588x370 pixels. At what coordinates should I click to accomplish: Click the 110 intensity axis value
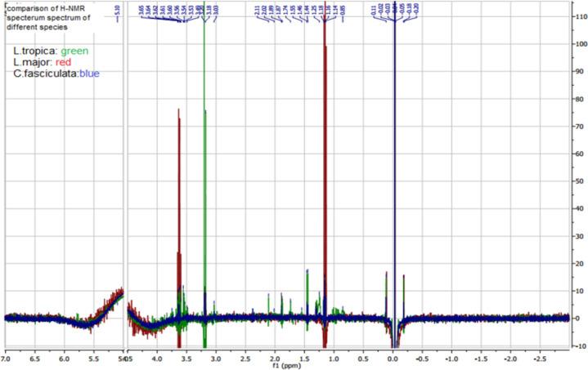pos(581,16)
